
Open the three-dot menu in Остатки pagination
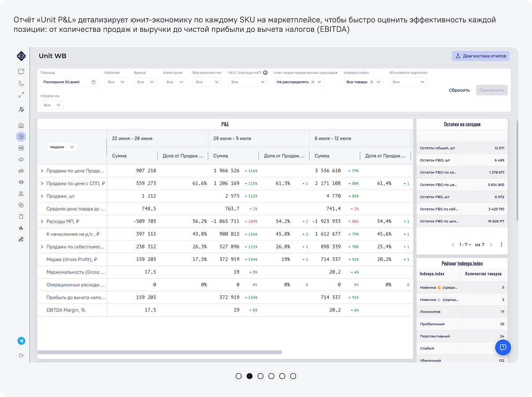pos(501,245)
